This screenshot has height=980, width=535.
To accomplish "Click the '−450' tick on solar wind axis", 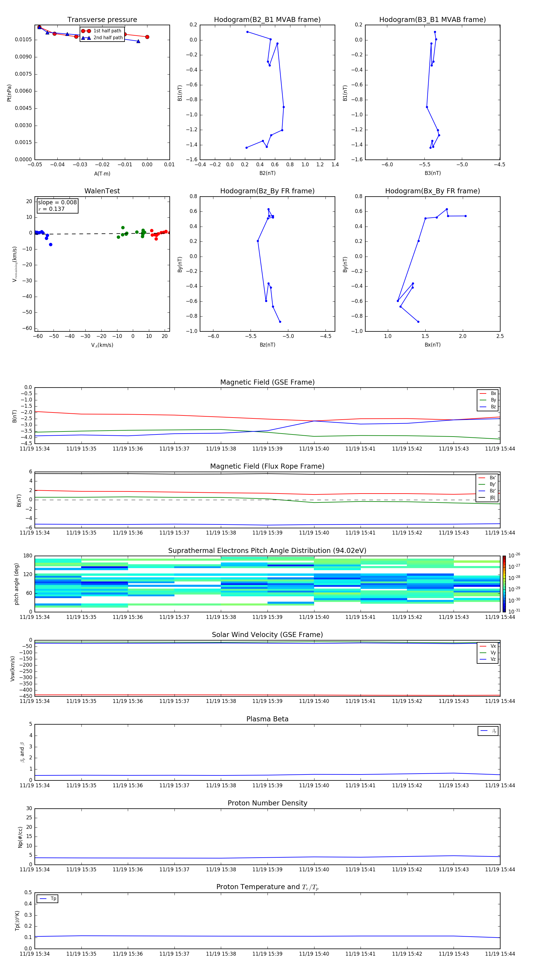I will (26, 696).
